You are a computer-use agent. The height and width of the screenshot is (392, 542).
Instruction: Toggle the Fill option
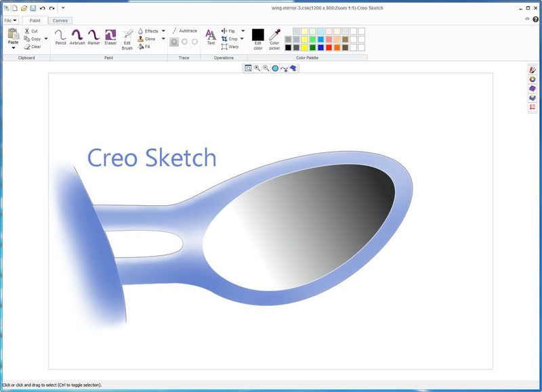pos(144,47)
